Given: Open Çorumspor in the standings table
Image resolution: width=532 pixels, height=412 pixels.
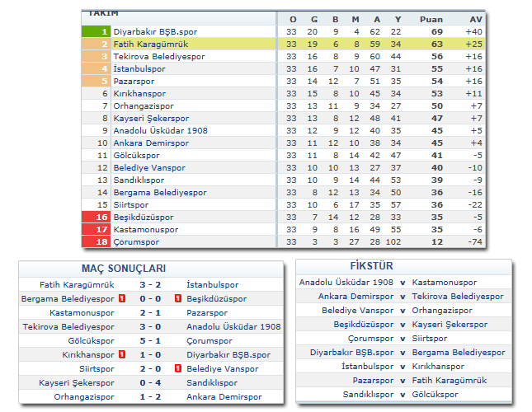Looking at the screenshot, I should 137,242.
